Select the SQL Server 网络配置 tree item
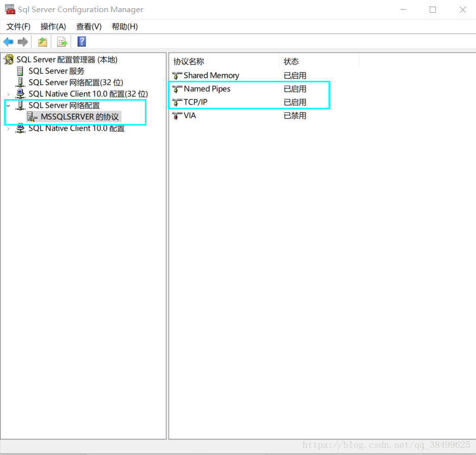The height and width of the screenshot is (455, 476). tap(64, 105)
